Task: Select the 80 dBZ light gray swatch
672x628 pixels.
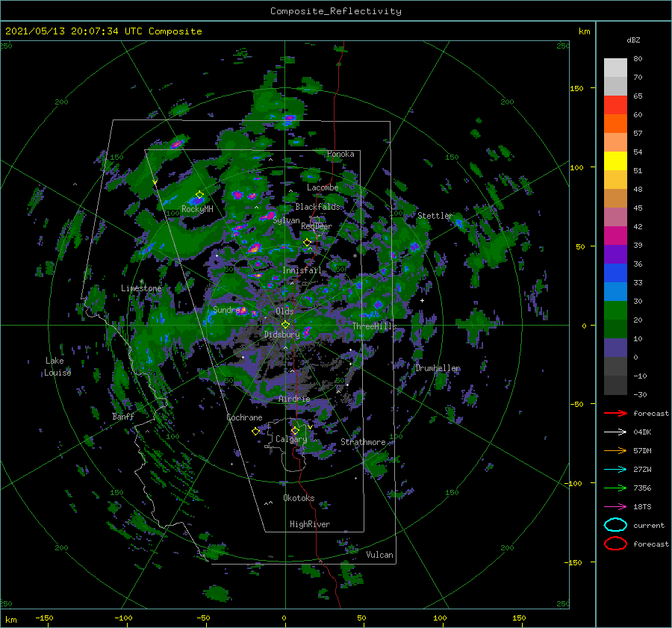Action: coord(615,67)
